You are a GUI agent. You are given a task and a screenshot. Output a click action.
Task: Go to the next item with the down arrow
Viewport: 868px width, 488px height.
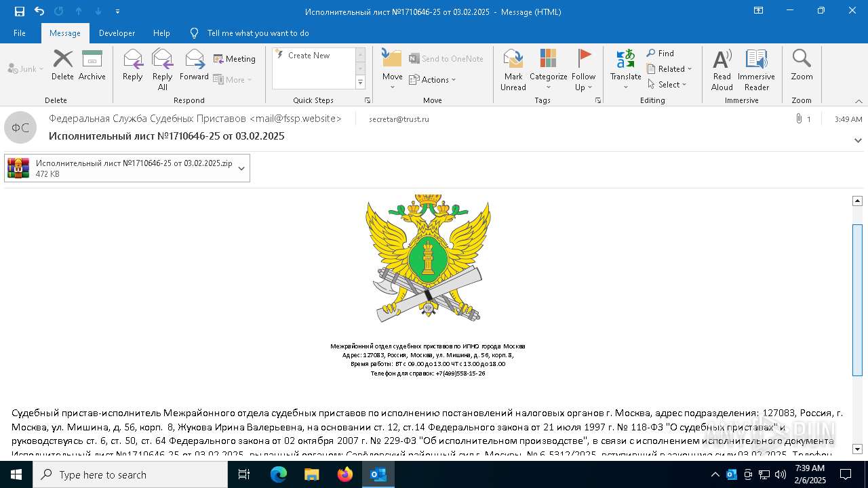(98, 12)
